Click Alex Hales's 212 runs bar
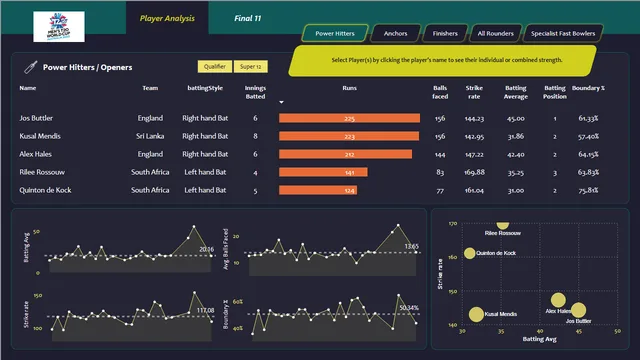640x360 pixels. [x=346, y=154]
